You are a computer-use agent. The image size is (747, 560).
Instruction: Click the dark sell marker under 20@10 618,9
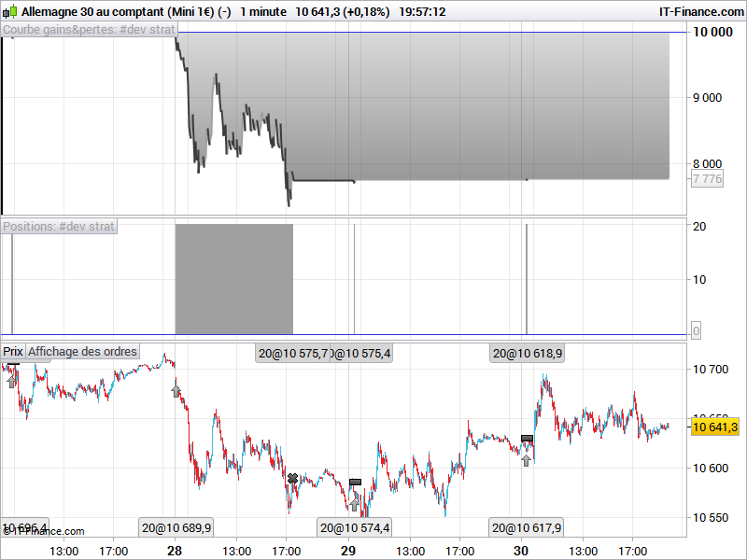(x=527, y=439)
